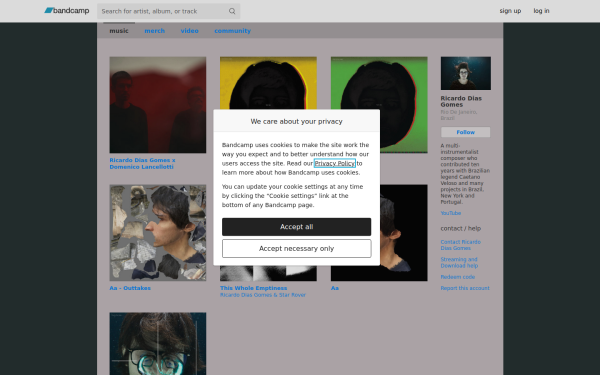Click Report this account link
The width and height of the screenshot is (600, 375).
(x=465, y=288)
